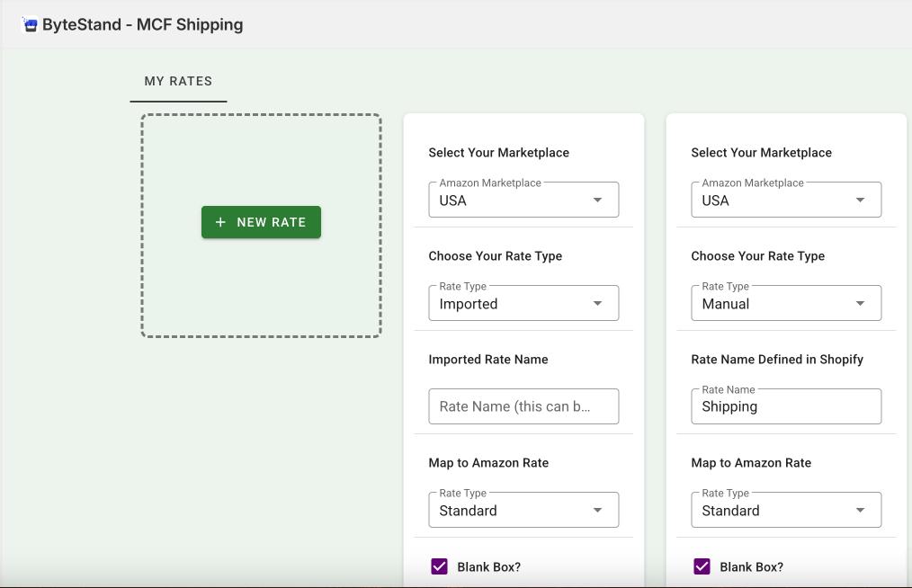Click the "Rate Name Defined in Shopify" heading
The width and height of the screenshot is (912, 588).
(x=777, y=360)
